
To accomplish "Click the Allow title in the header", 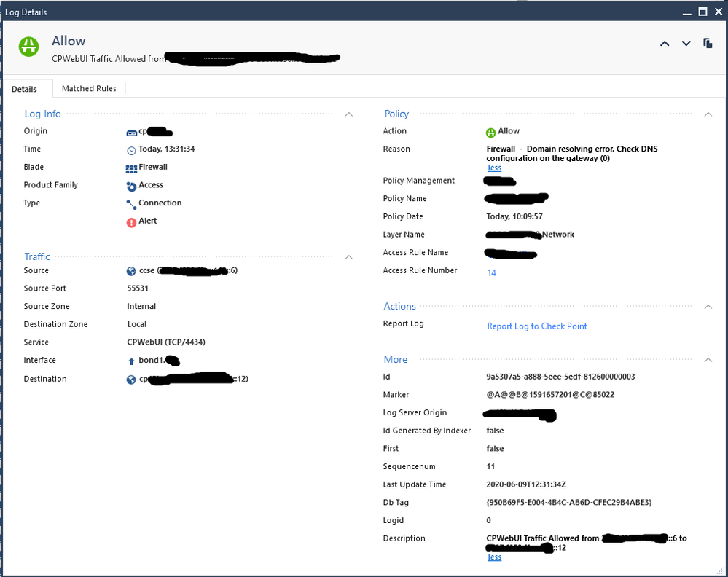I will coord(69,41).
